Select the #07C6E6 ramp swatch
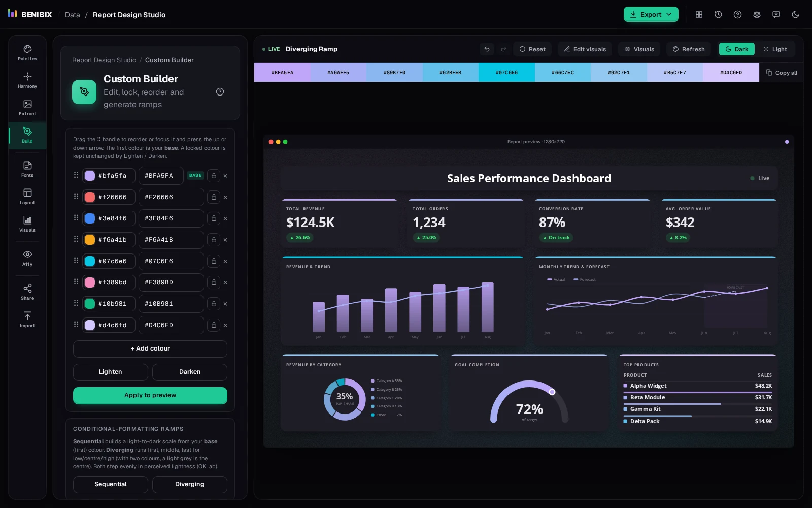The width and height of the screenshot is (812, 508). [x=506, y=73]
